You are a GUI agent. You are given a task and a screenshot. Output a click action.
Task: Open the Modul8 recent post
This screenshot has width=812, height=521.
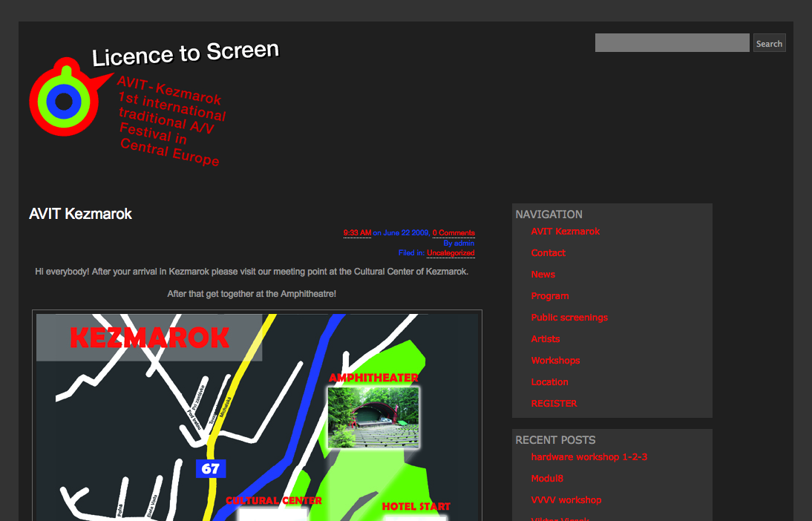click(x=547, y=479)
